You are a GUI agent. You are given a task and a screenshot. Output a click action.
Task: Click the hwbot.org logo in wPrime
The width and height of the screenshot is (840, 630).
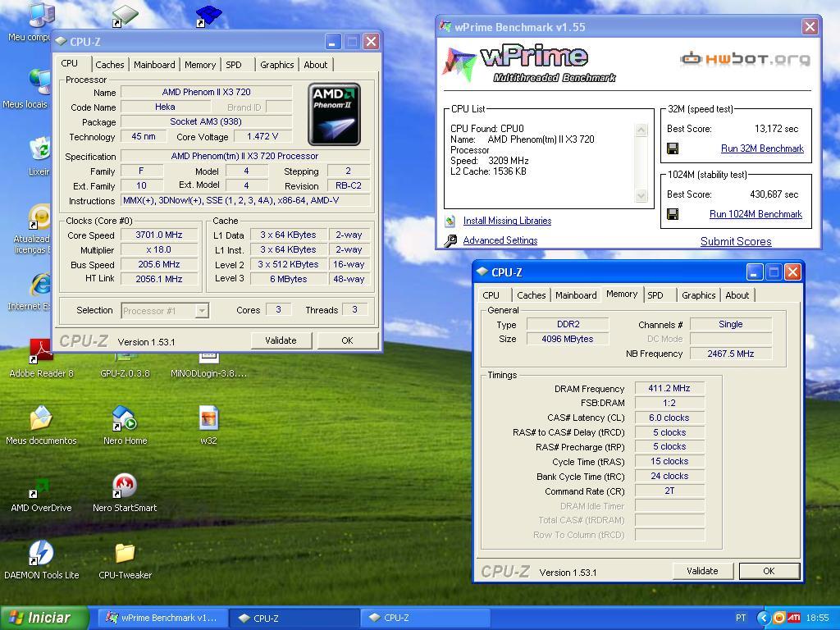[x=745, y=58]
